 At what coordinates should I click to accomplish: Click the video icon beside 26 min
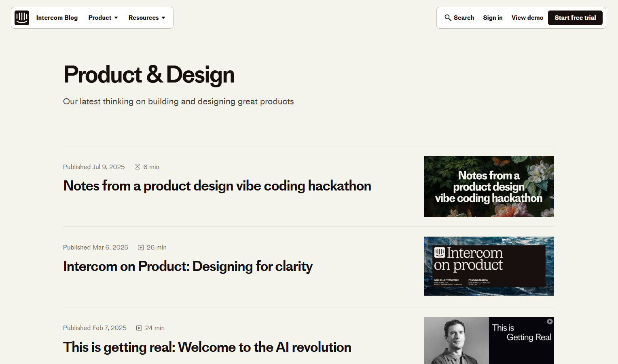[x=141, y=248]
